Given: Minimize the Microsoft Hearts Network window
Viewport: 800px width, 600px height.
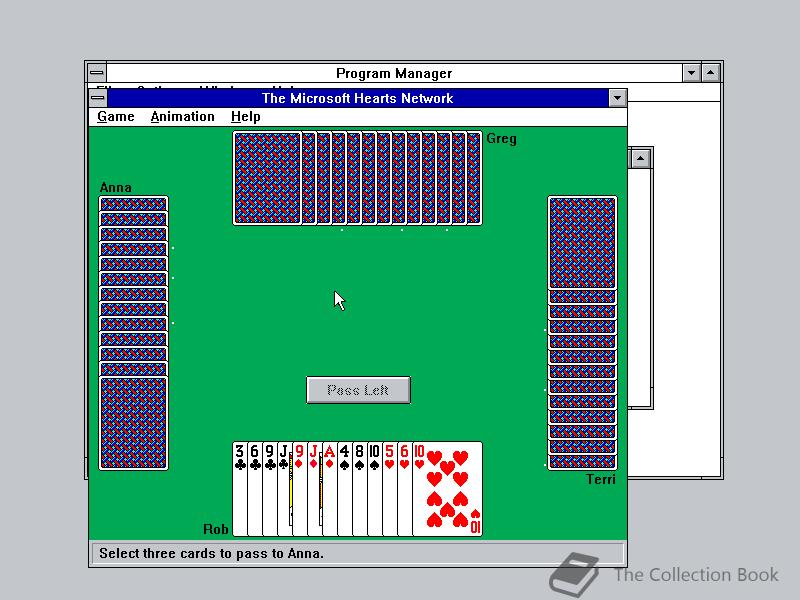Looking at the screenshot, I should point(617,98).
